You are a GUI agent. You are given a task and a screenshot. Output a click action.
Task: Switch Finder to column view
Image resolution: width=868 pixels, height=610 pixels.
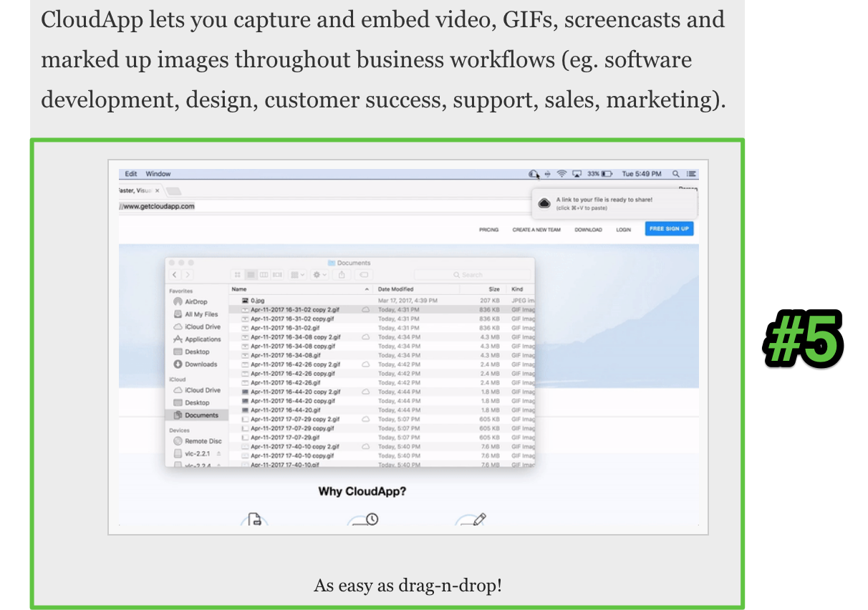264,274
